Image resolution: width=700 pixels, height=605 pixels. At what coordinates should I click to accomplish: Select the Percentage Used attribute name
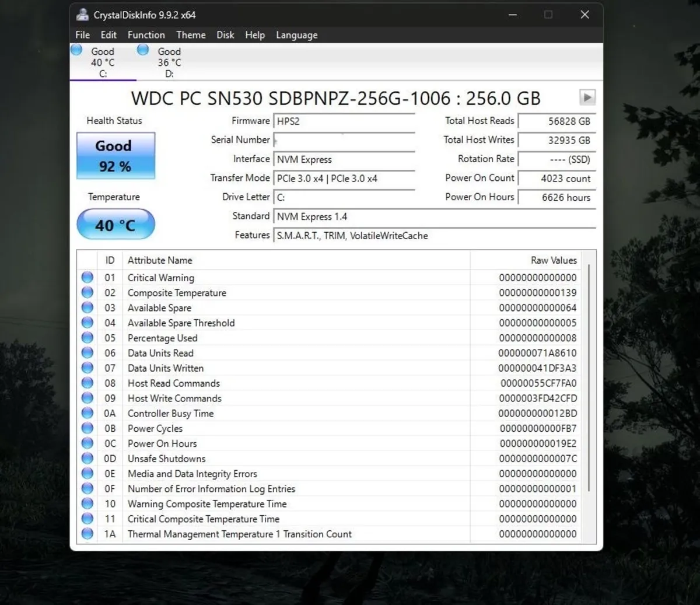point(163,338)
